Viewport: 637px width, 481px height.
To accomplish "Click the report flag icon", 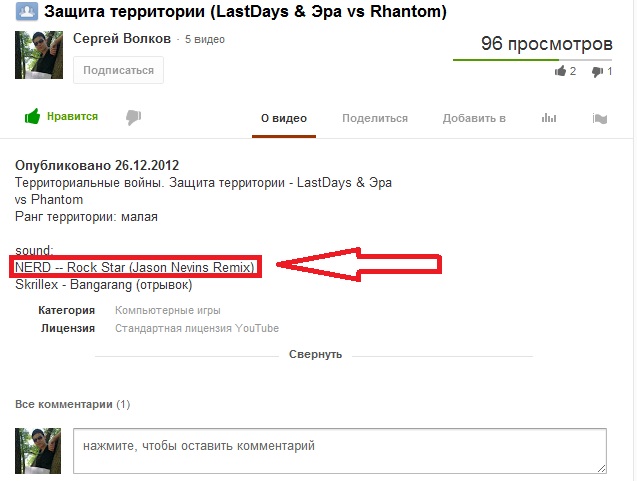I will (x=600, y=118).
